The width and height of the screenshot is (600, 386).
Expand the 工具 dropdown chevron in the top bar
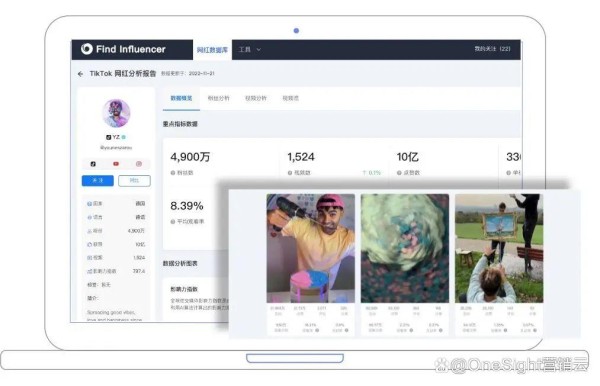(x=259, y=50)
